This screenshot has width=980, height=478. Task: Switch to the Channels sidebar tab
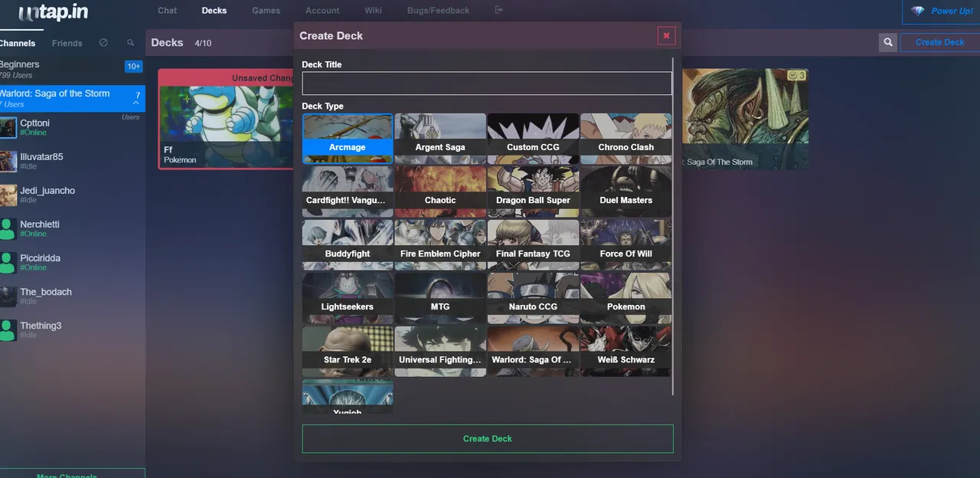[x=18, y=43]
